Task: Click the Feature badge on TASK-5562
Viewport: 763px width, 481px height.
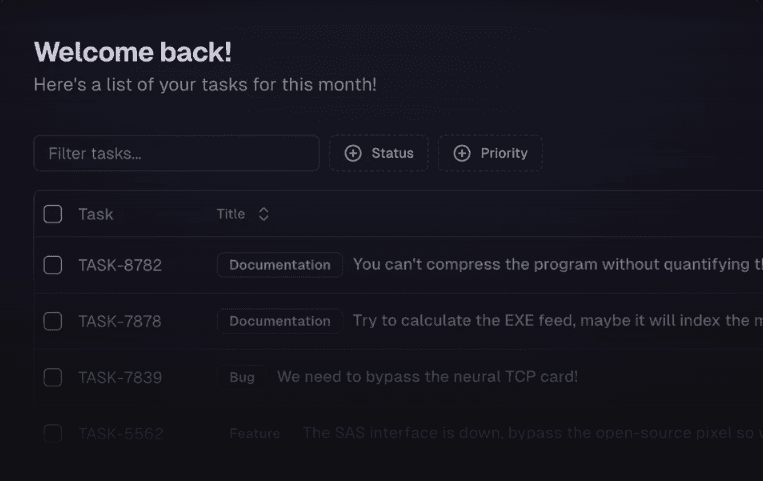Action: 254,433
